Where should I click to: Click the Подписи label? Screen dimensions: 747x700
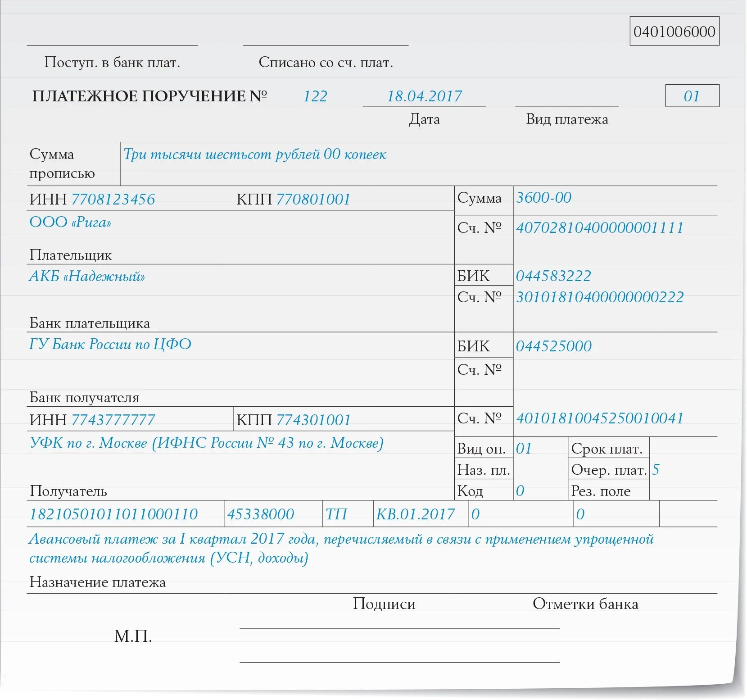pyautogui.click(x=384, y=604)
